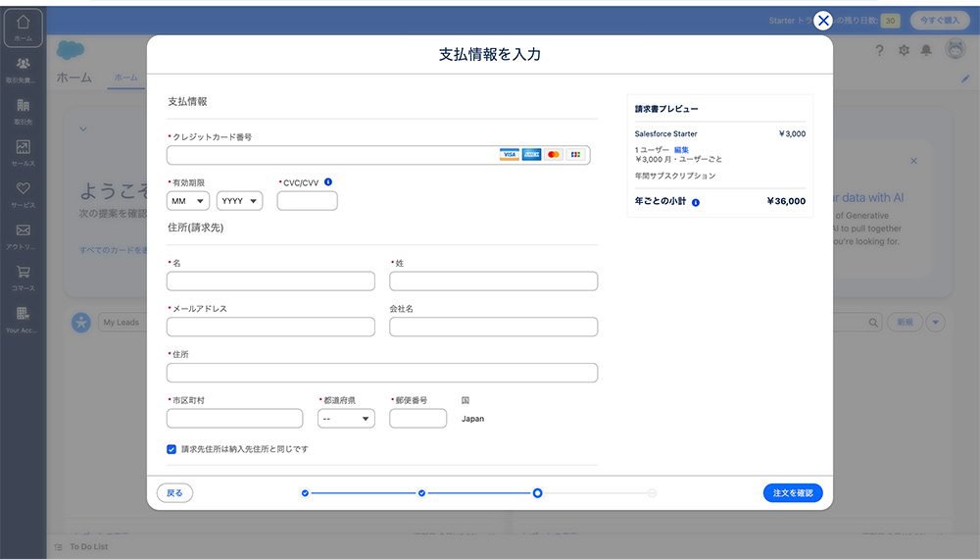Screen dimensions: 980x559
Task: Uncheck billing address same as shipping checkbox
Action: (172, 449)
